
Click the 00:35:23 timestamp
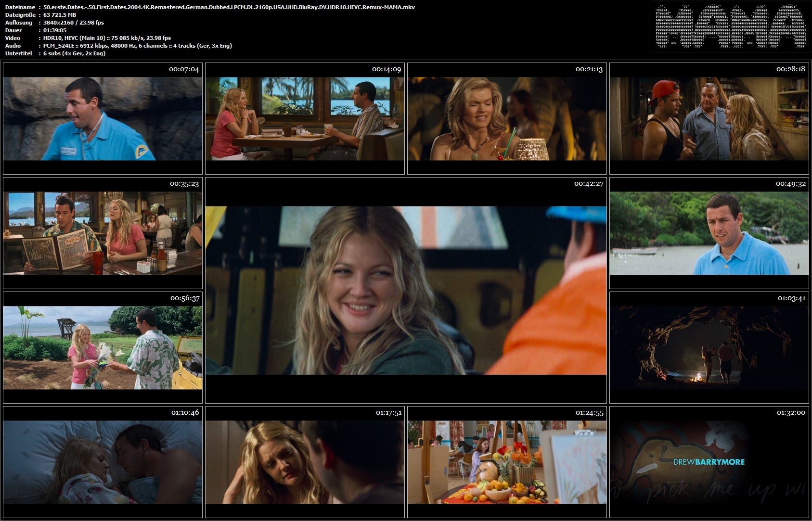(184, 184)
